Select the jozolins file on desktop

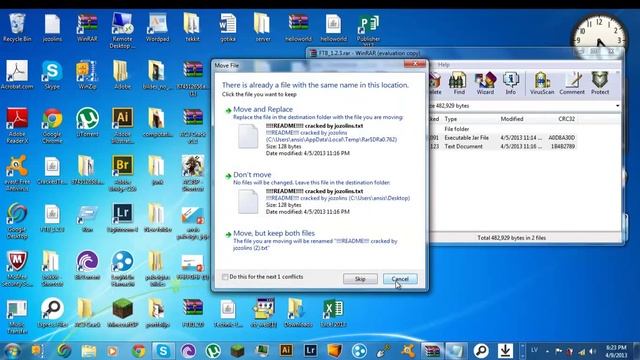pos(52,27)
